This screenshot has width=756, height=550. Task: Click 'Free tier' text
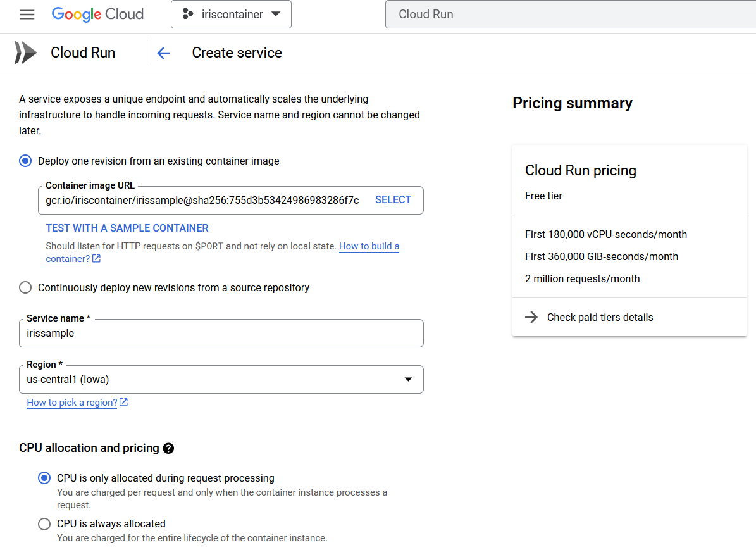543,196
